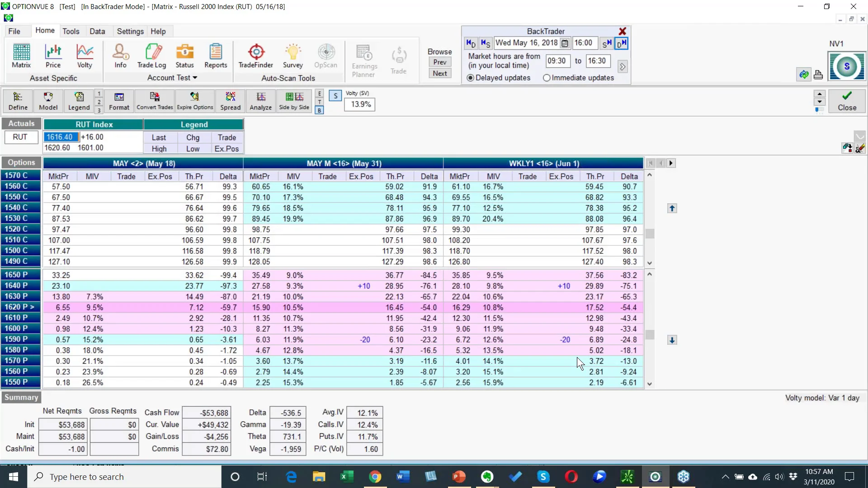Shift call strikes up with blue arrow
The image size is (868, 488).
672,208
